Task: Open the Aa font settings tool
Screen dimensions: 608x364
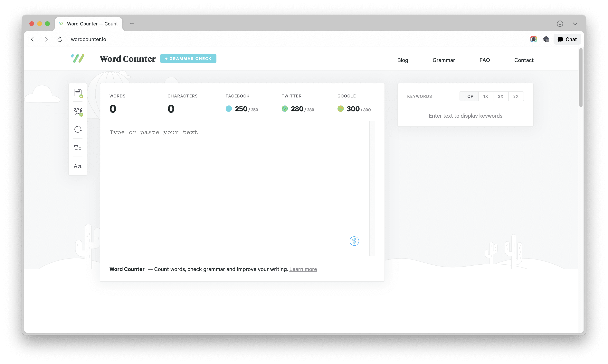Action: click(x=77, y=166)
